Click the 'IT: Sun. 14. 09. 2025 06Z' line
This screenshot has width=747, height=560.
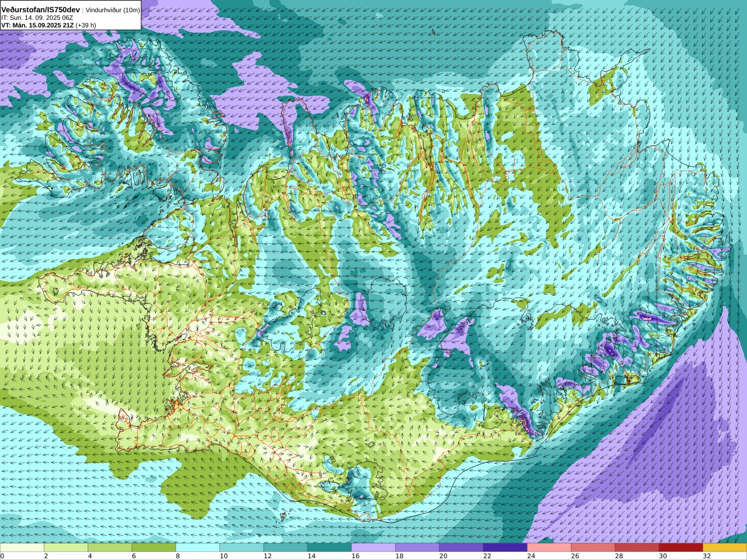coord(37,17)
